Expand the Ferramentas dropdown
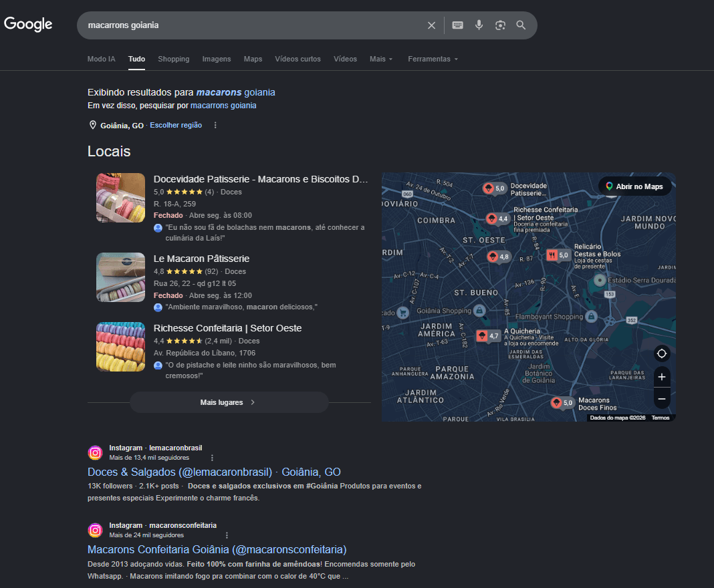This screenshot has height=588, width=714. click(433, 59)
